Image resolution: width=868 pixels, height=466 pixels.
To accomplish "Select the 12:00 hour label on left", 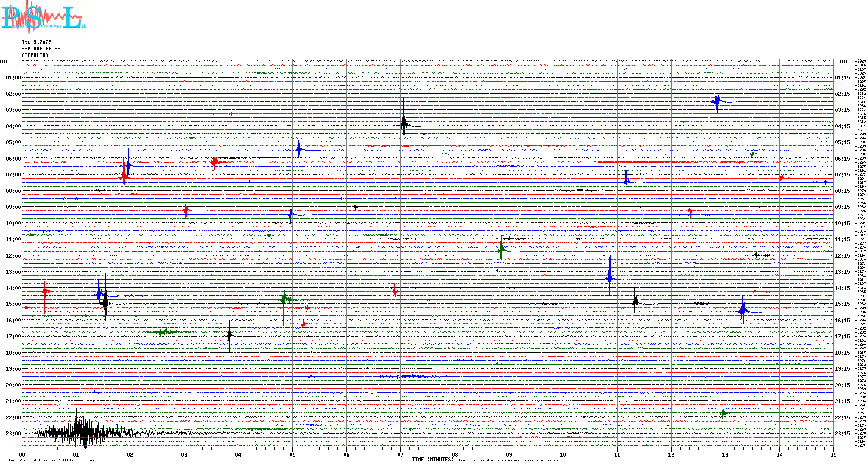I will [x=13, y=256].
